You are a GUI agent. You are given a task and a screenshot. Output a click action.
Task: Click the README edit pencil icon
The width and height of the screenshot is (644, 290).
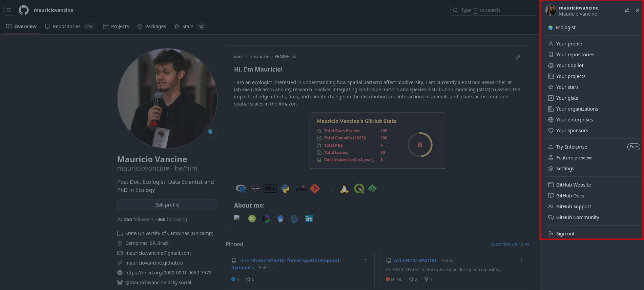pos(518,57)
